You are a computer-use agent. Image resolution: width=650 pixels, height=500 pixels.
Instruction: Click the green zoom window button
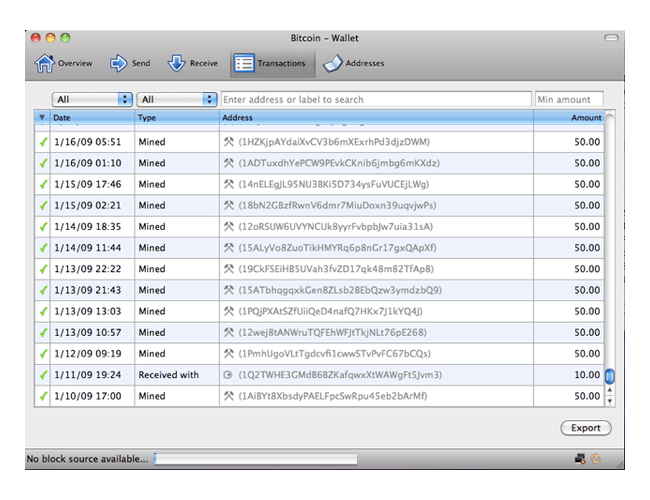pyautogui.click(x=65, y=38)
